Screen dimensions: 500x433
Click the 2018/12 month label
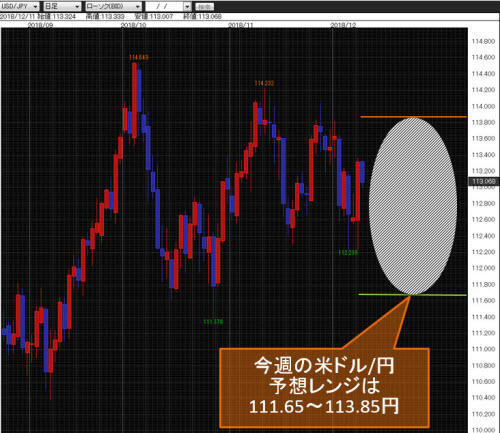[x=343, y=25]
